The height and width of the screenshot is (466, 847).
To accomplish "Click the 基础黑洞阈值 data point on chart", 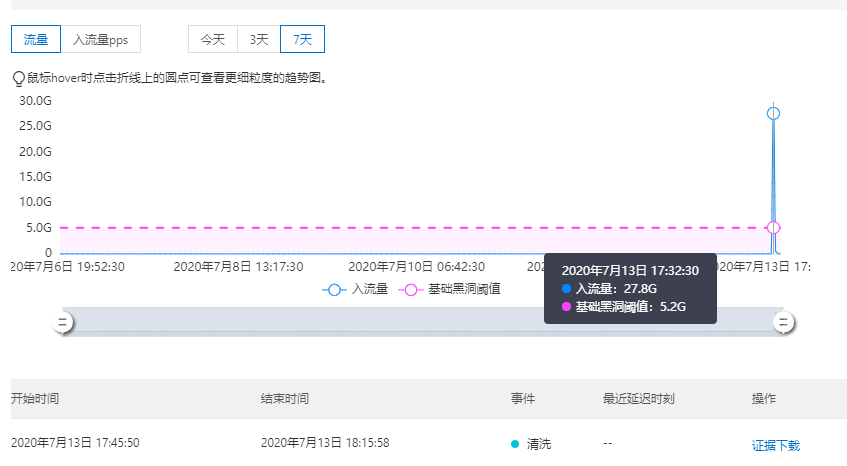I will (773, 228).
